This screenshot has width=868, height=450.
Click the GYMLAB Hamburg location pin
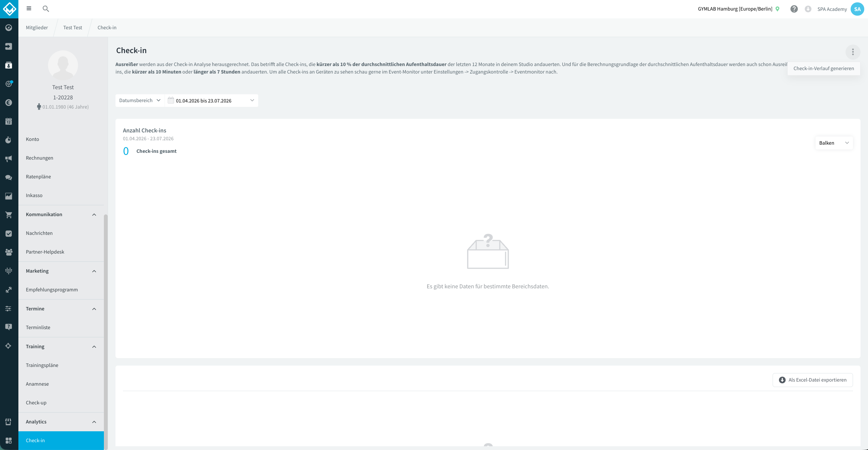tap(777, 9)
